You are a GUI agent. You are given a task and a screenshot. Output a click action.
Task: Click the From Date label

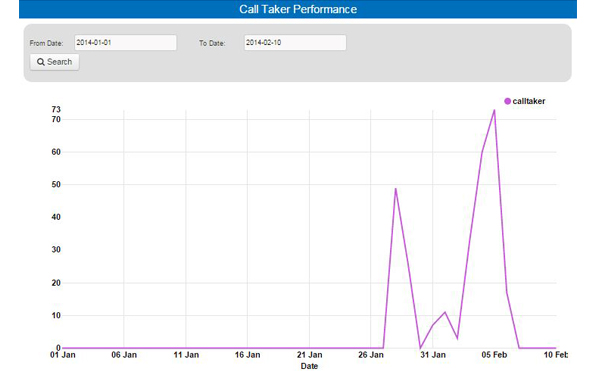46,43
